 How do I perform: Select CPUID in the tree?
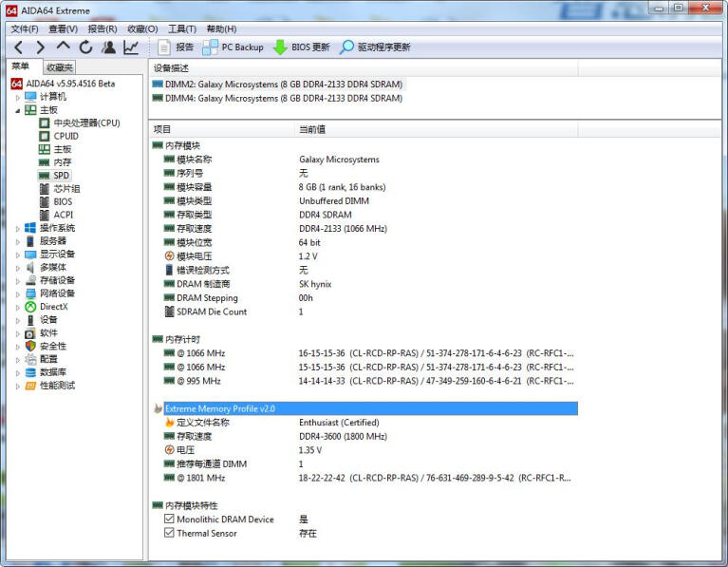click(65, 136)
